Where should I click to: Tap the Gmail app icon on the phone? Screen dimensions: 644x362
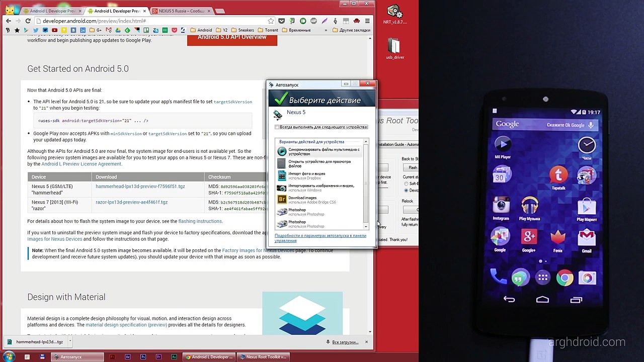point(587,240)
